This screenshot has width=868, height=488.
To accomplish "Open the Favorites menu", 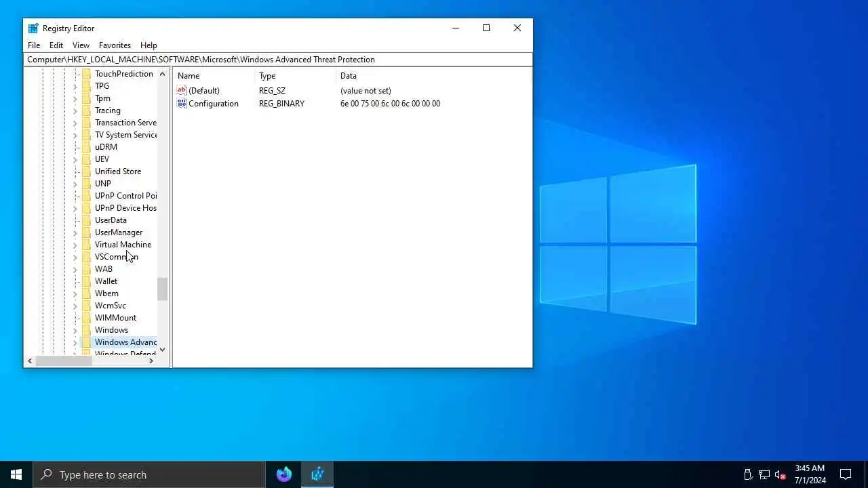I will point(115,45).
